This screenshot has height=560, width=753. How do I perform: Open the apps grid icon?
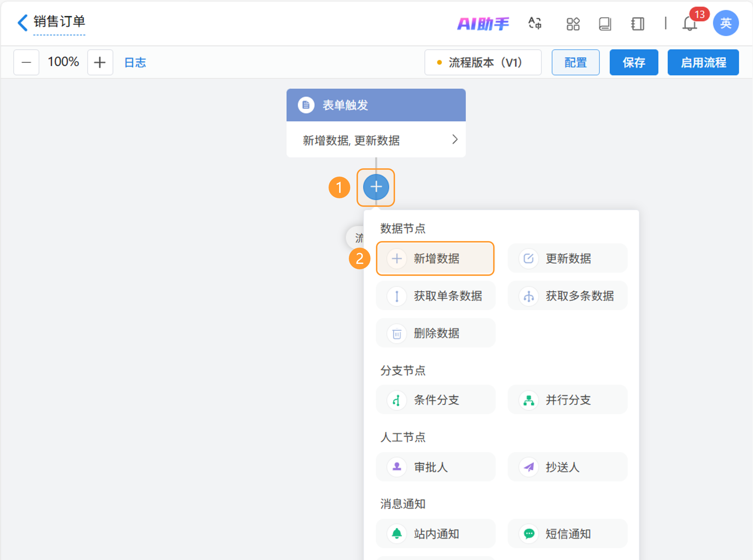click(x=573, y=24)
